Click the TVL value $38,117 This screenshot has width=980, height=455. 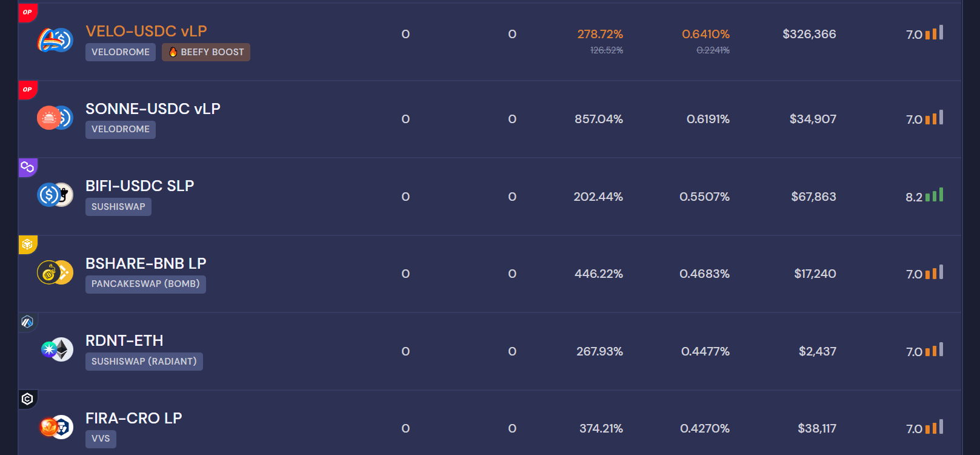(817, 428)
